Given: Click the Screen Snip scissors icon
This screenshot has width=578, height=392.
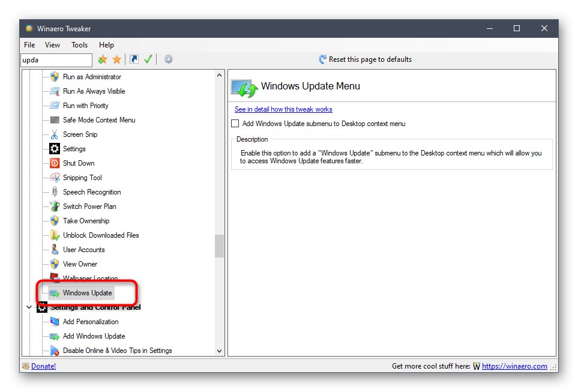Looking at the screenshot, I should pos(55,134).
